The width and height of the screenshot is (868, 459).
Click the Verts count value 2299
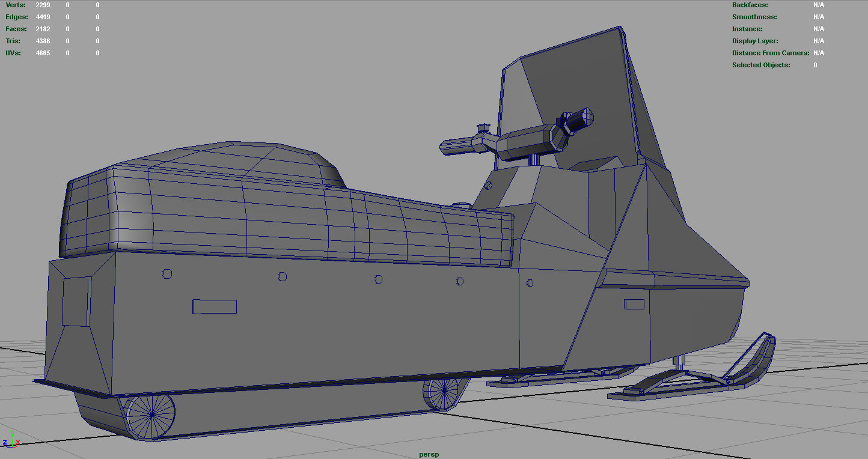(43, 5)
